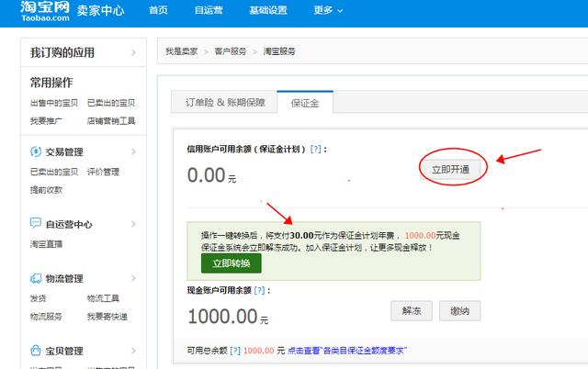Screen dimensions: 588x369
Task: Open 发货 link
Action: (39, 298)
